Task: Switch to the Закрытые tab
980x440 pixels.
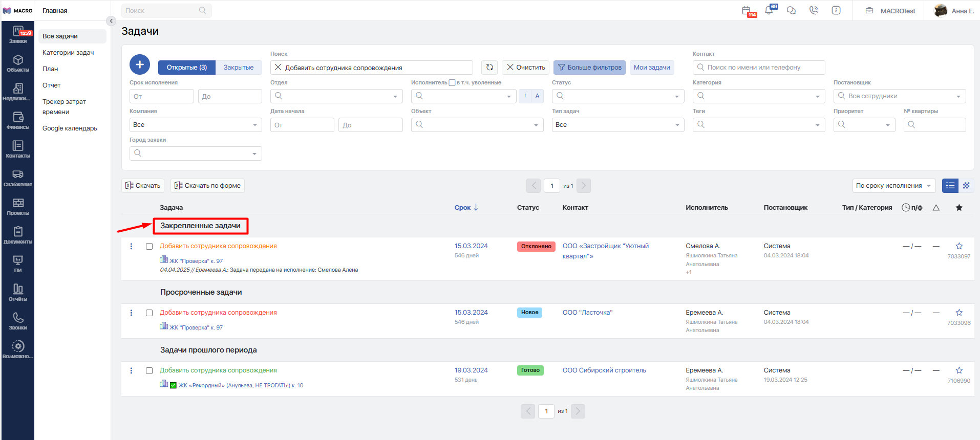Action: pyautogui.click(x=239, y=68)
